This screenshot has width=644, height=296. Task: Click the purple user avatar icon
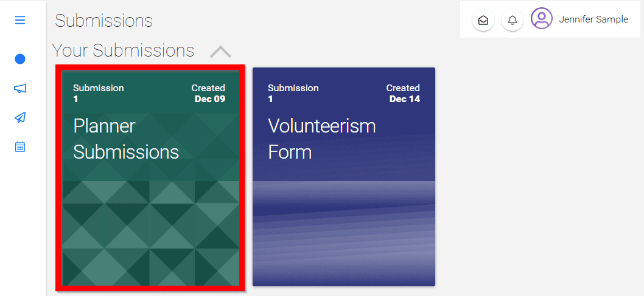pyautogui.click(x=541, y=18)
